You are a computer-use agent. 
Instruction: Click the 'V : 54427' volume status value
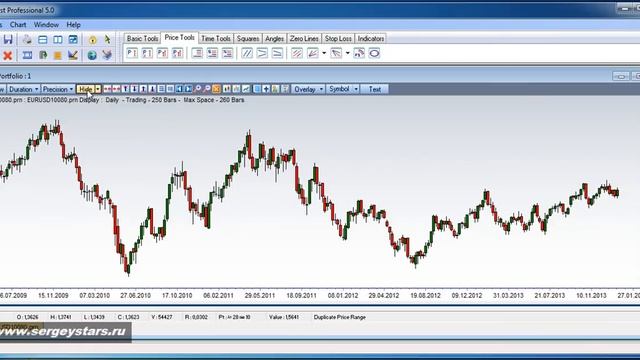coord(162,317)
